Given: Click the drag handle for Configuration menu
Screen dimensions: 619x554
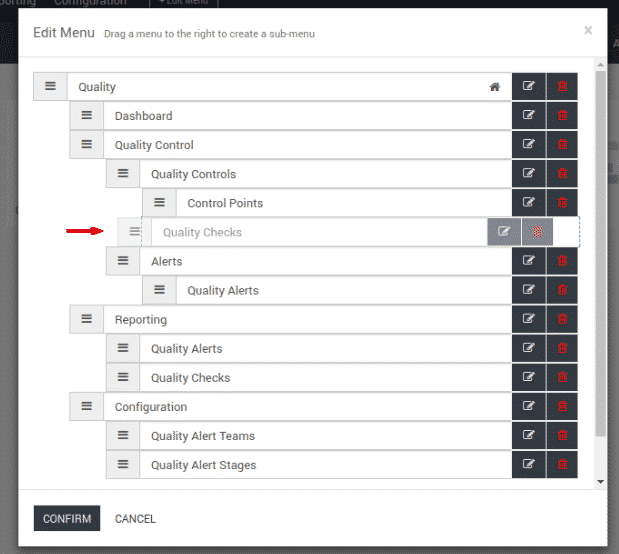Looking at the screenshot, I should 86,407.
